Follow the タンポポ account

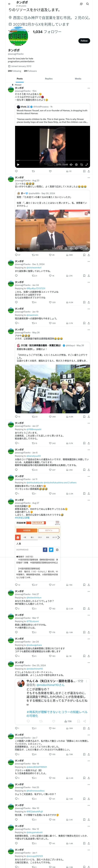click(x=84, y=41)
